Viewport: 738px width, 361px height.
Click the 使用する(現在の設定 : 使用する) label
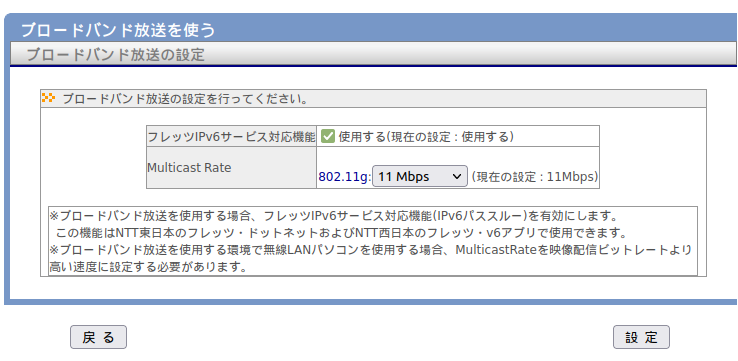coord(425,137)
